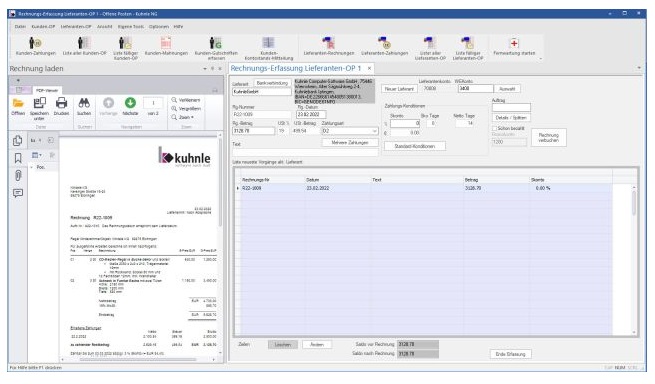Image resolution: width=655 pixels, height=384 pixels.
Task: Click Vergrößern zoom-in in PDF viewer
Action: [186, 109]
